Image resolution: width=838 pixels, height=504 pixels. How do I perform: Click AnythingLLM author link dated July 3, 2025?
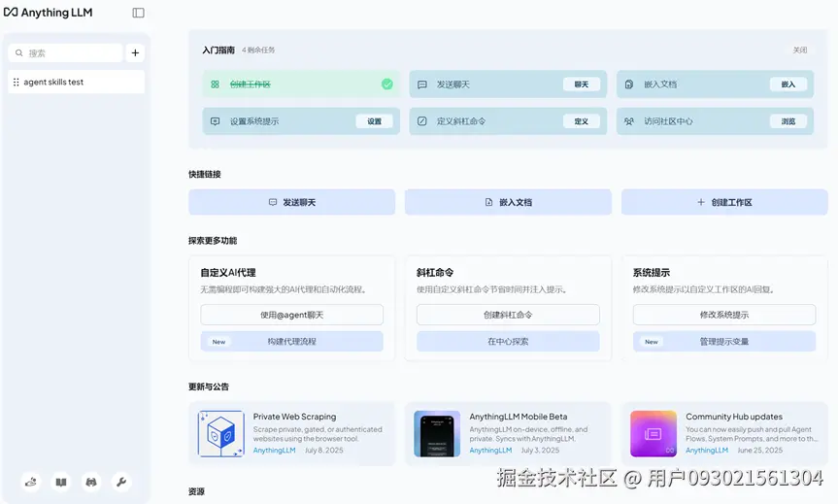[x=490, y=450]
